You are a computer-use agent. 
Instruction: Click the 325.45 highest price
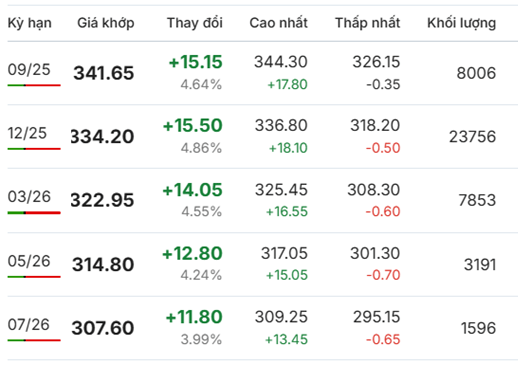tap(281, 190)
